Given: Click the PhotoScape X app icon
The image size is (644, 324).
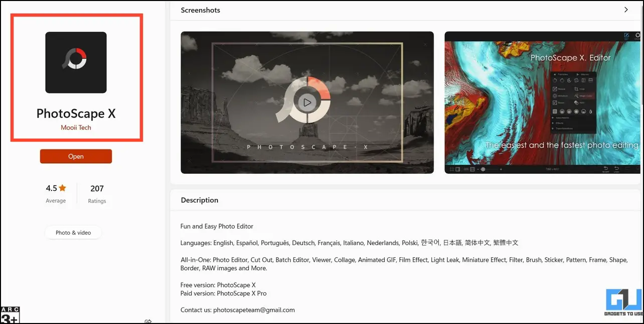Looking at the screenshot, I should (76, 62).
